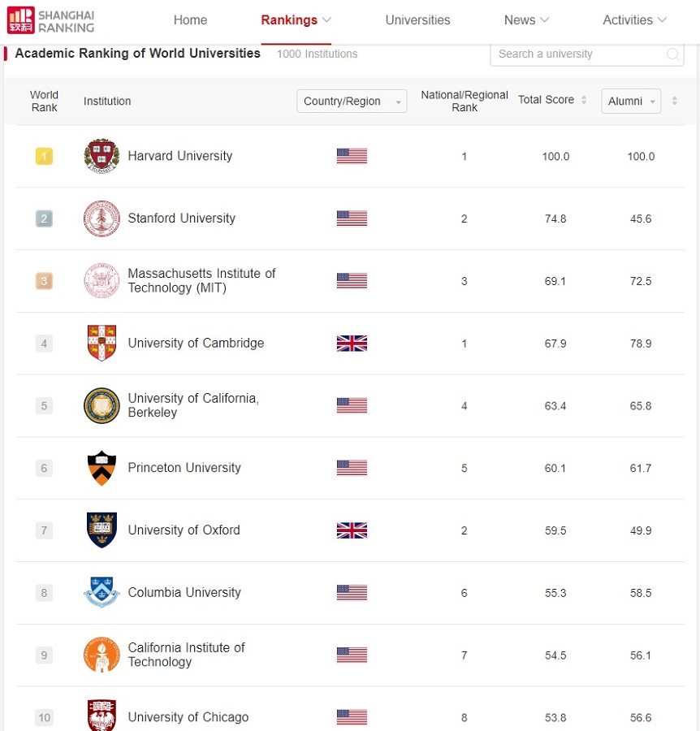Click the Princeton shield logo
The image size is (700, 731).
(x=102, y=468)
